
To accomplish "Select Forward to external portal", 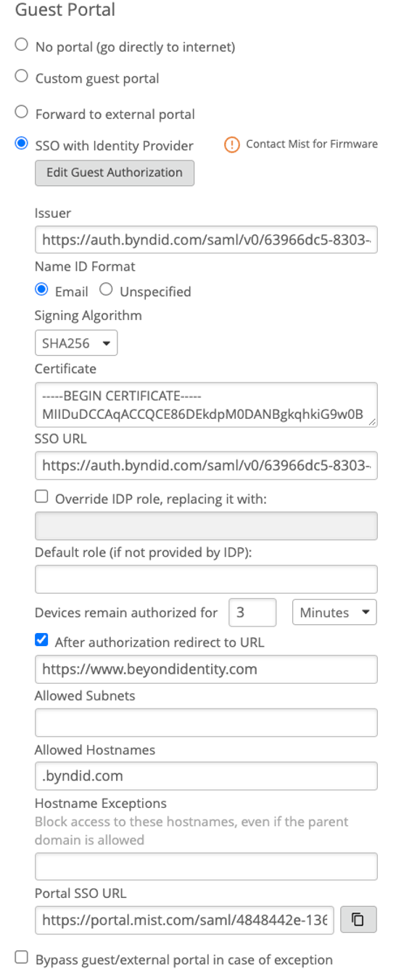I will tap(22, 113).
